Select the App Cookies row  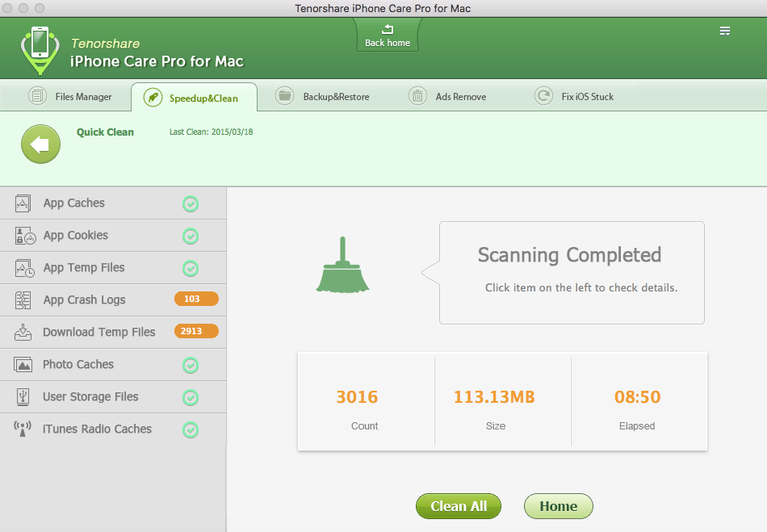[x=113, y=236]
